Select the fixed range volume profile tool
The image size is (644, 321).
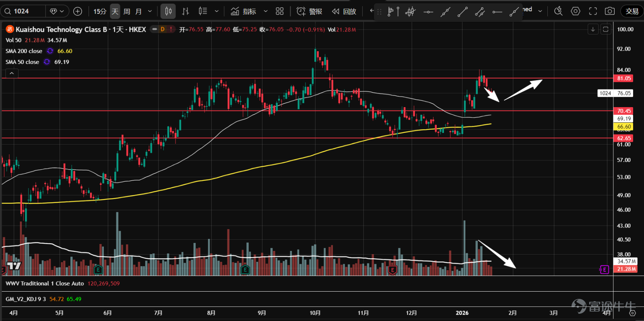393,12
